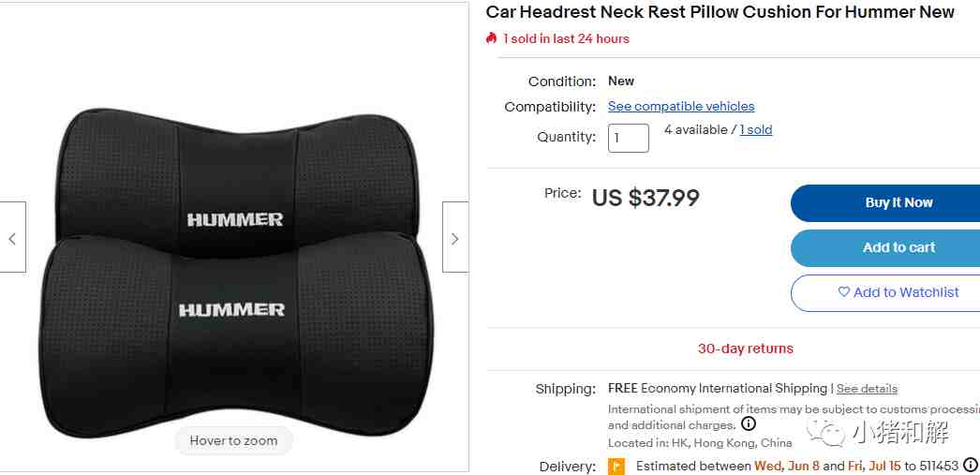Focus the Quantity input box

click(628, 138)
